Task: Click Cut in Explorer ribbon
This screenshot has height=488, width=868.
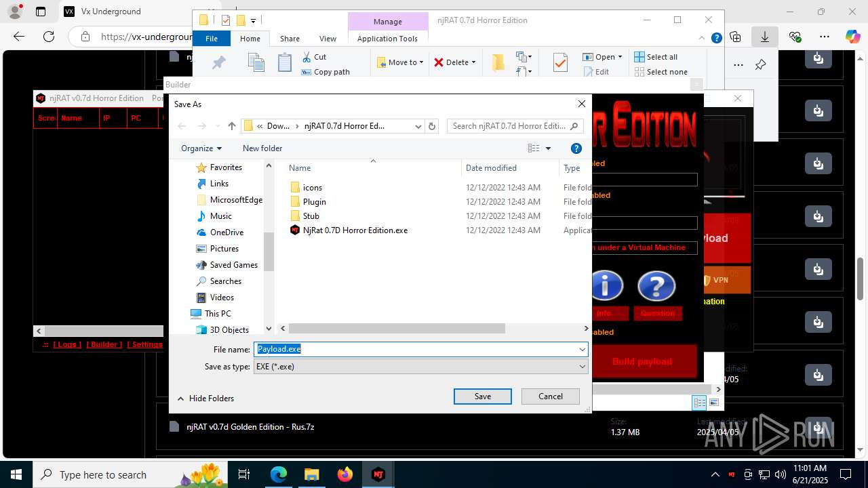Action: [x=314, y=57]
